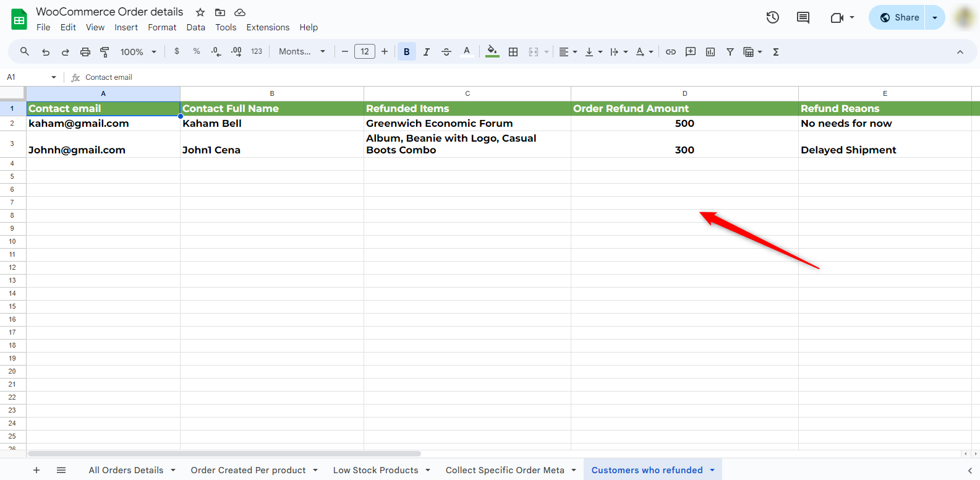Decrease font size minus button
This screenshot has width=980, height=480.
click(345, 51)
